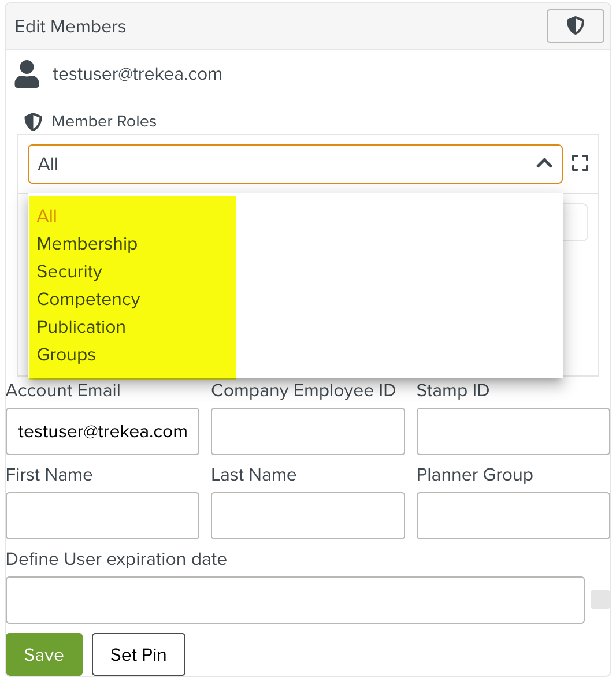The width and height of the screenshot is (616, 685).
Task: Click the Stamp ID field
Action: (513, 431)
